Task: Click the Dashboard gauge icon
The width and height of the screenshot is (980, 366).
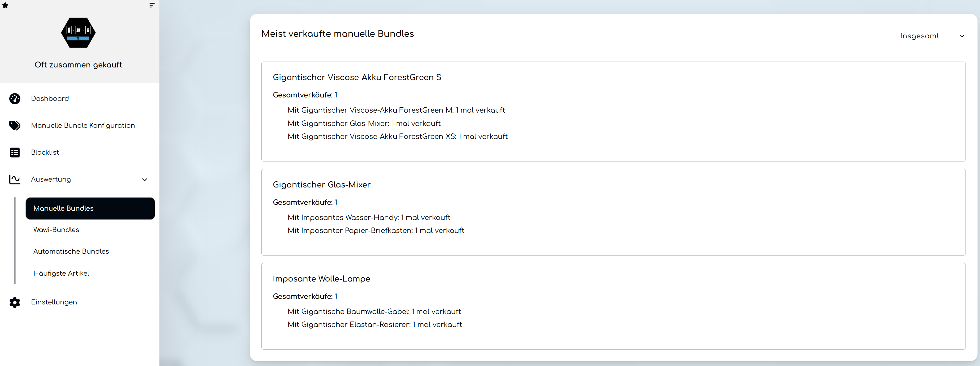Action: point(15,99)
